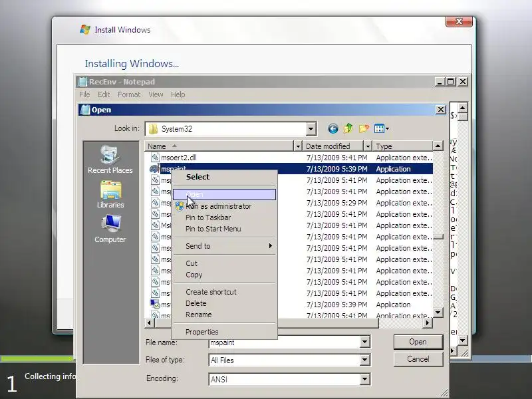532x399 pixels.
Task: Select row dated 7/13/2009 5:29 PM
Action: [291, 203]
